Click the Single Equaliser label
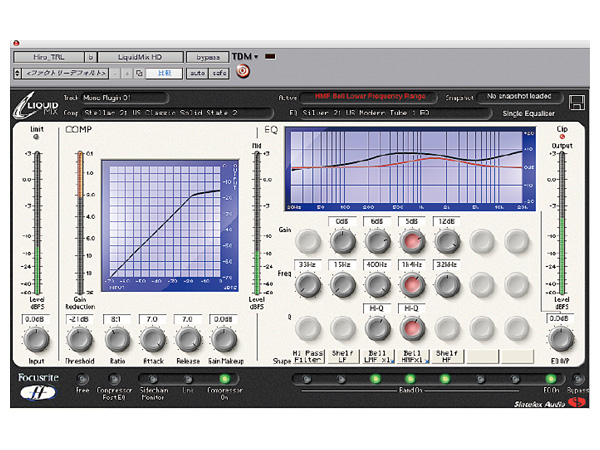 (x=528, y=114)
